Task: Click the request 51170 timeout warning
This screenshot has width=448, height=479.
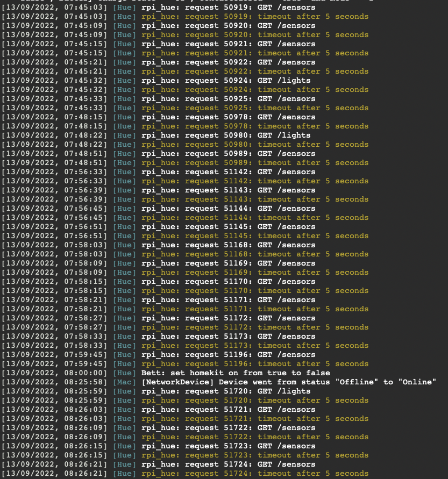Action: (255, 290)
